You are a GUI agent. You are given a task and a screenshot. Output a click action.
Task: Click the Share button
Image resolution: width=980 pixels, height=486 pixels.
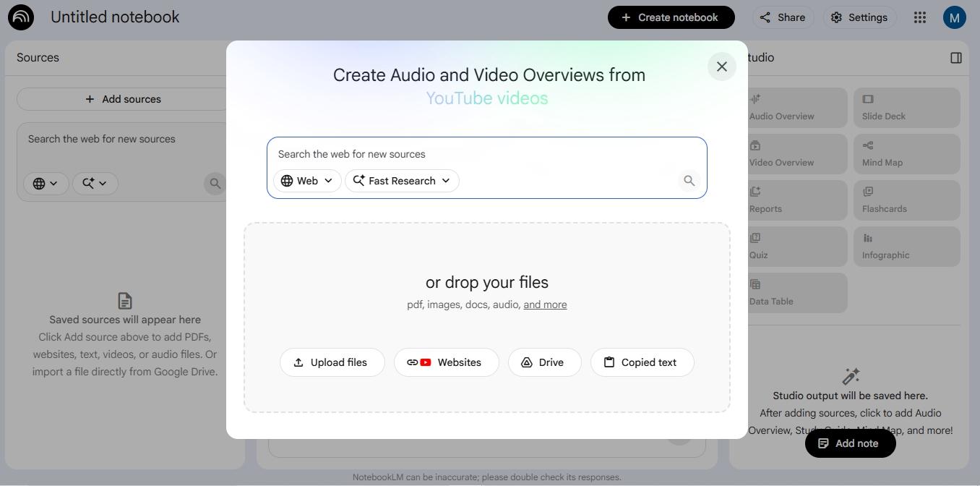point(783,17)
